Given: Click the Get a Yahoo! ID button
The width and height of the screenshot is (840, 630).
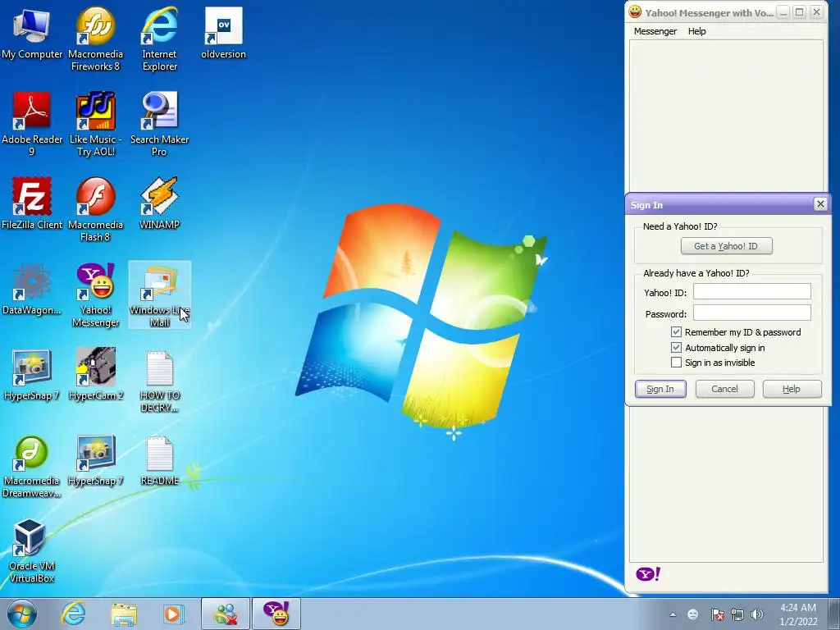Looking at the screenshot, I should [x=726, y=246].
